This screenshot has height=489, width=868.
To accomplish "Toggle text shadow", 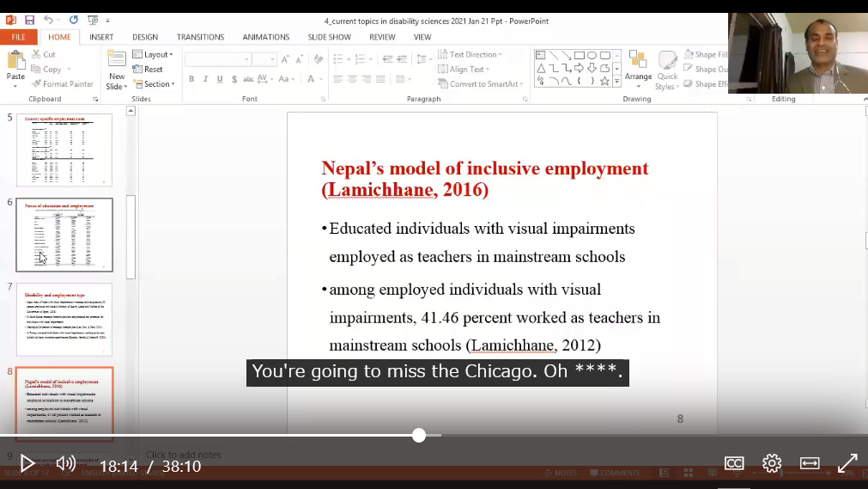I will click(x=234, y=79).
